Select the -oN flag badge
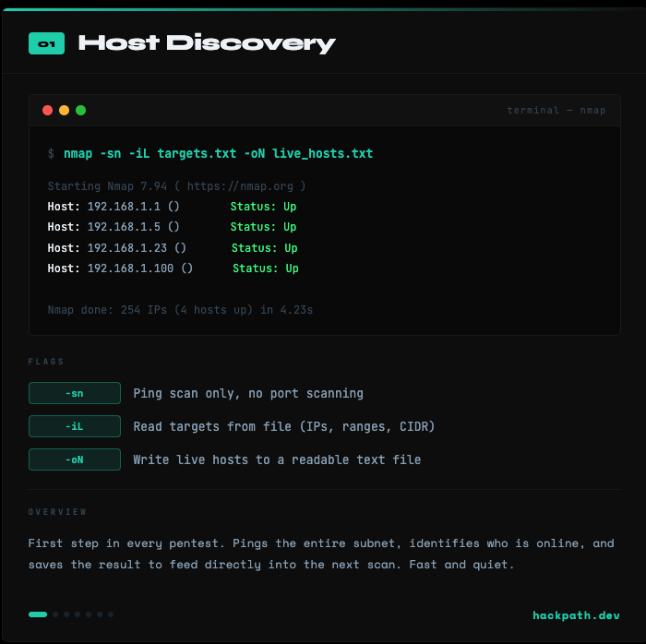646x644 pixels. pyautogui.click(x=75, y=459)
